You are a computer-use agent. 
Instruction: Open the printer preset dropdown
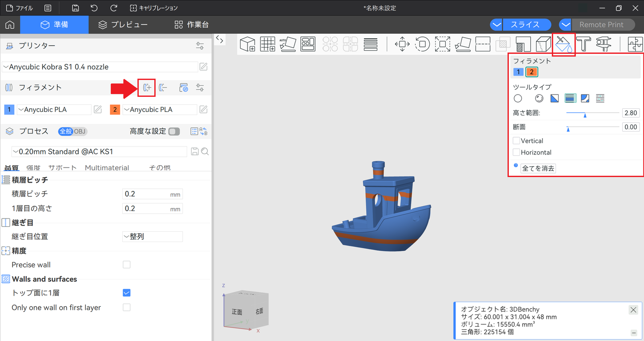[100, 67]
